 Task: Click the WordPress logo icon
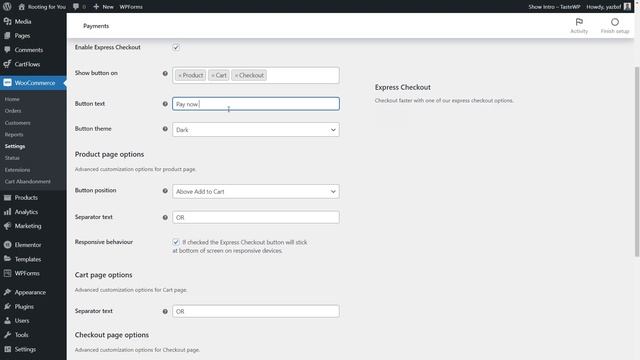coord(7,7)
